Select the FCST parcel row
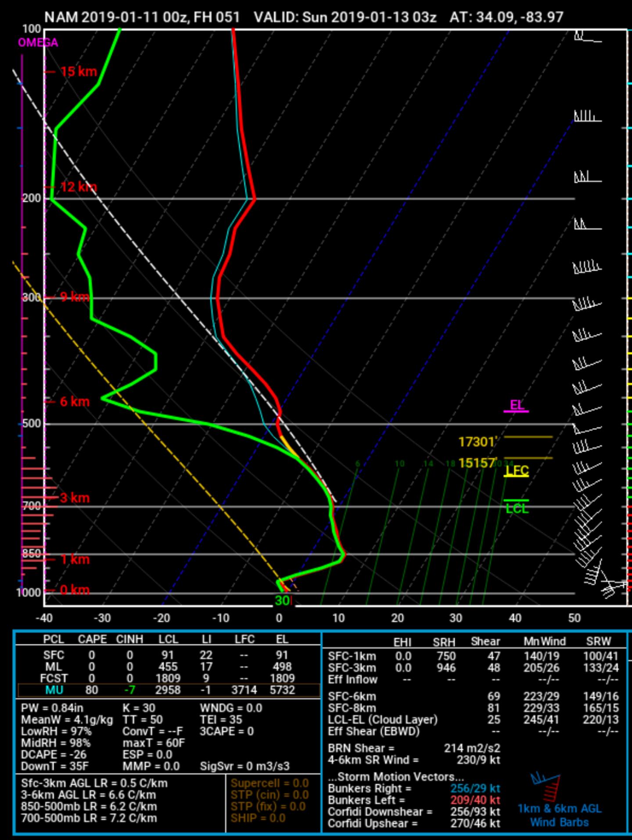Screen dimensions: 632x840 pos(169,678)
